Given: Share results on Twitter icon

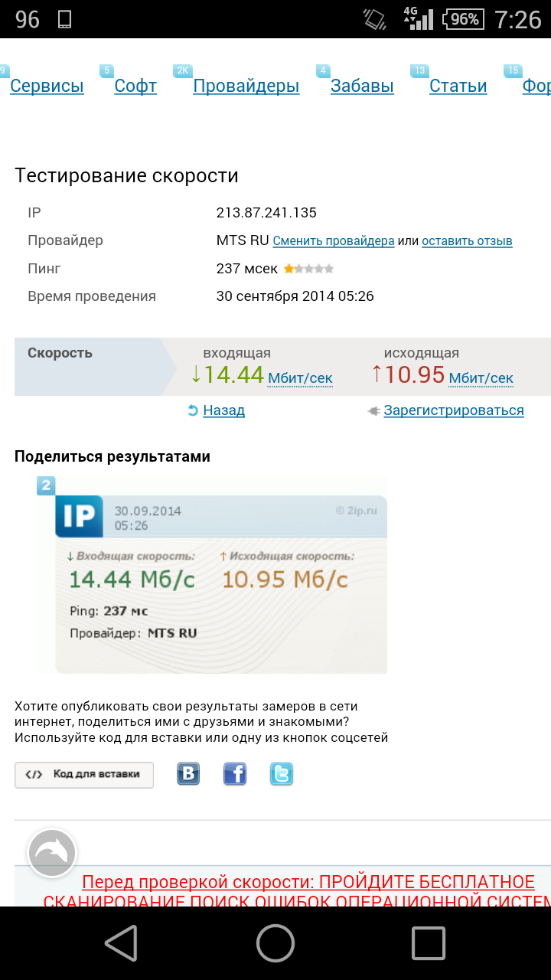Looking at the screenshot, I should click(x=282, y=774).
